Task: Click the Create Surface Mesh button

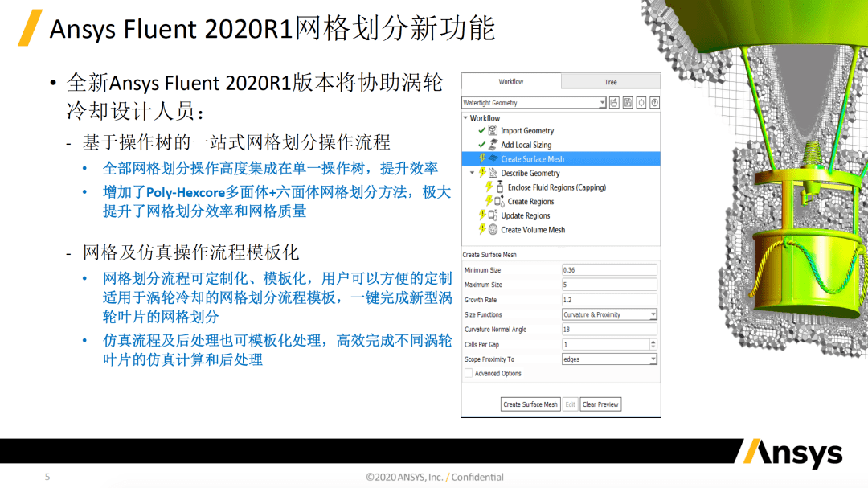Action: point(530,404)
